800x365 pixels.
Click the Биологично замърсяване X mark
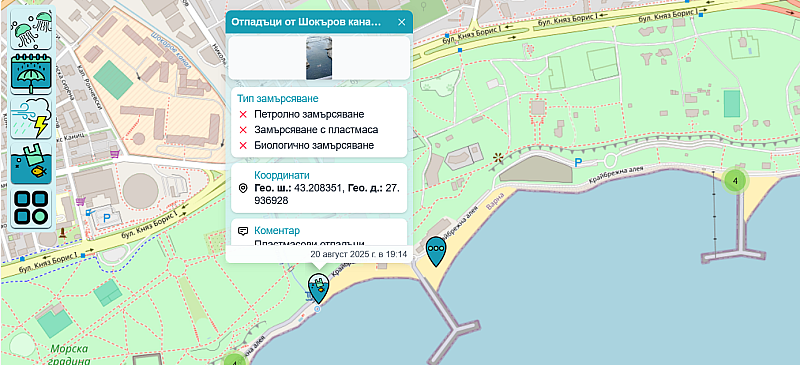tap(243, 145)
